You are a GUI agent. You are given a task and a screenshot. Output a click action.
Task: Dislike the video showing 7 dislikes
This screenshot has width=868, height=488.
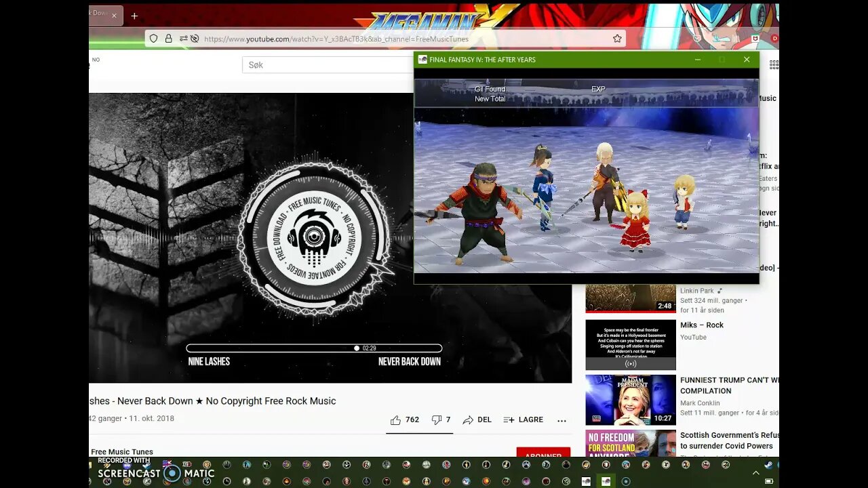(x=441, y=420)
